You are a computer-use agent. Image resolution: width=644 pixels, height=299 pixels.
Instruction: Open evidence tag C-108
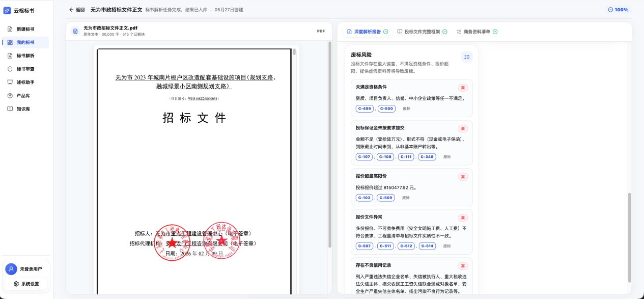click(385, 157)
